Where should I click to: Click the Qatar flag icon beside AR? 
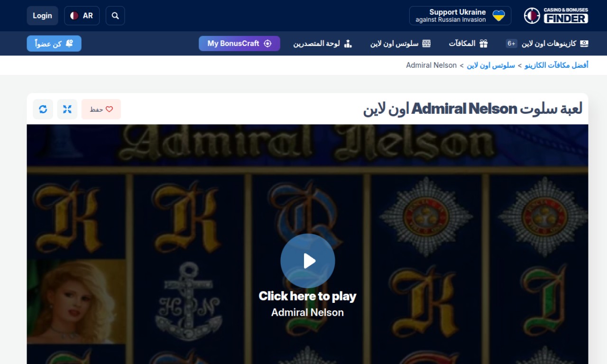74,16
